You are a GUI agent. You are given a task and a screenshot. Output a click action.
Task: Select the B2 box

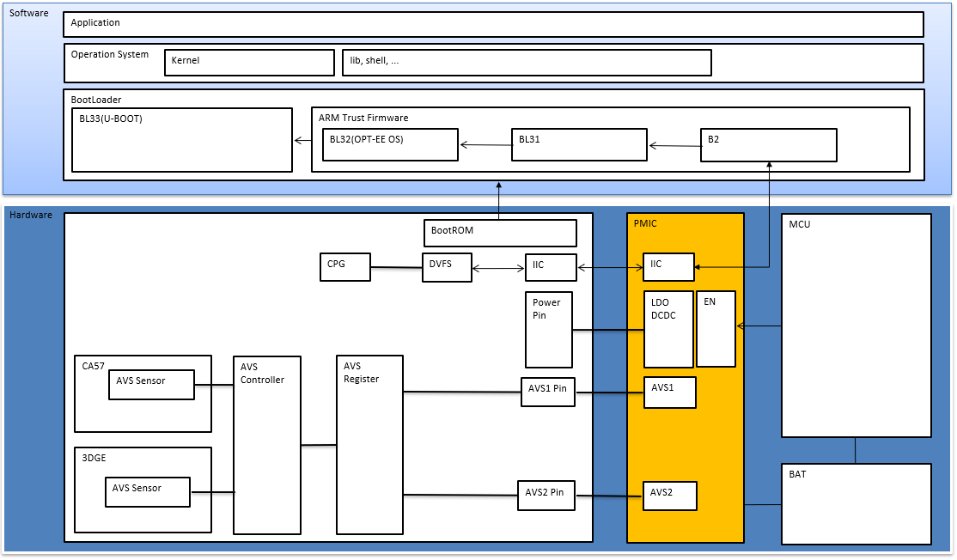(768, 145)
